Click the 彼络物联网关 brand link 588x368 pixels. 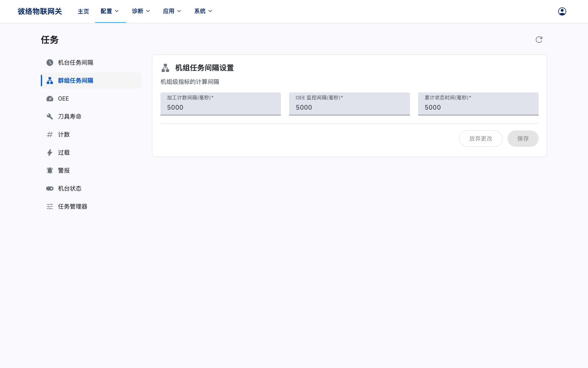click(x=40, y=11)
